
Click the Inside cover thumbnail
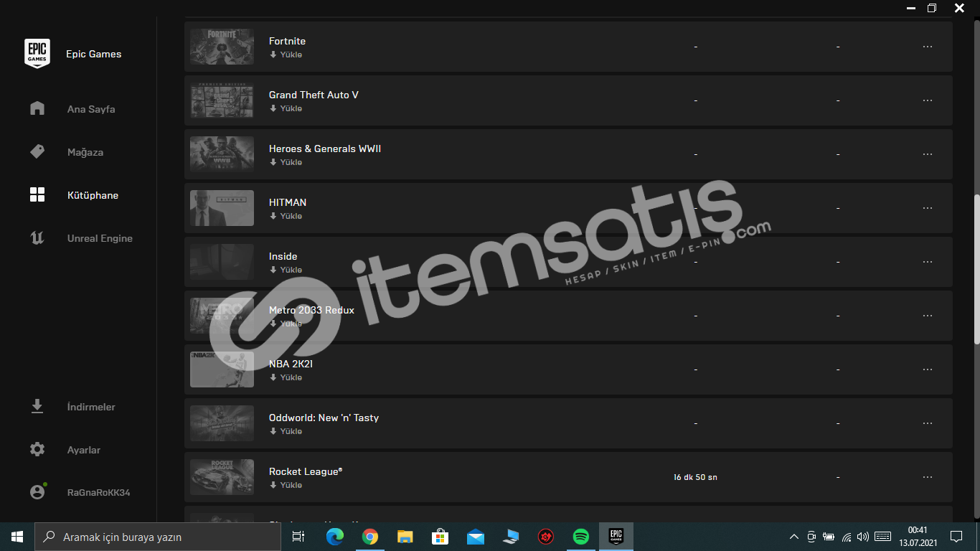tap(222, 262)
